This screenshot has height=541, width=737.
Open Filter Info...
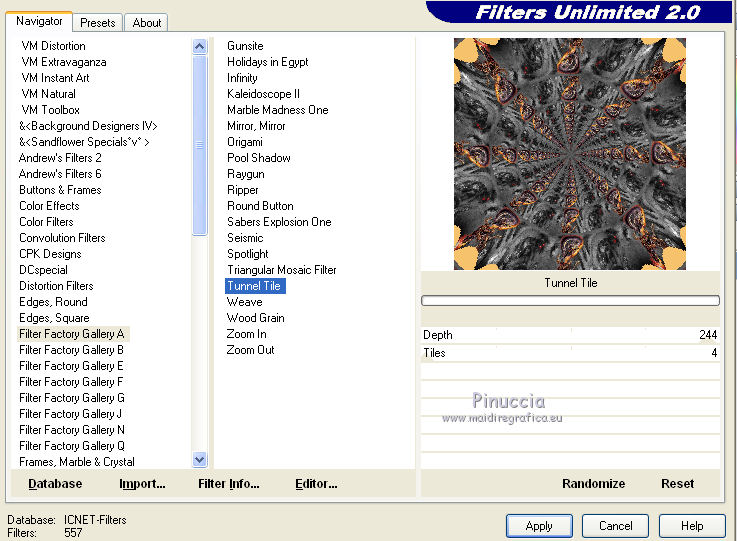click(x=228, y=484)
